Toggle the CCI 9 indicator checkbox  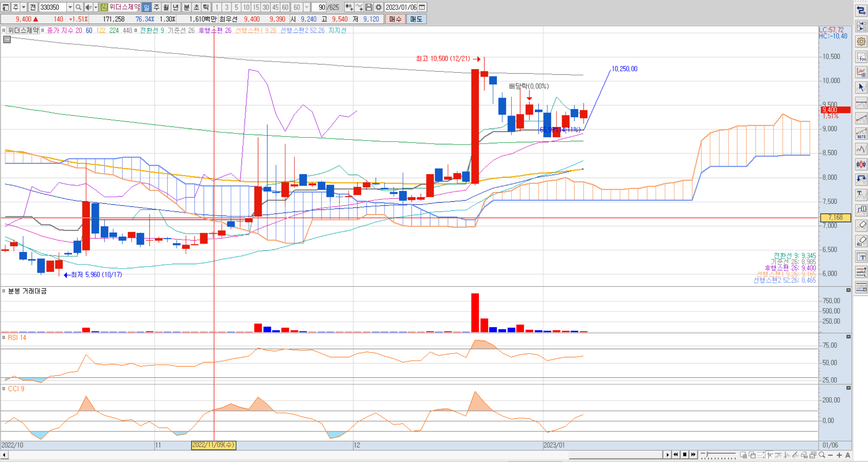point(4,389)
